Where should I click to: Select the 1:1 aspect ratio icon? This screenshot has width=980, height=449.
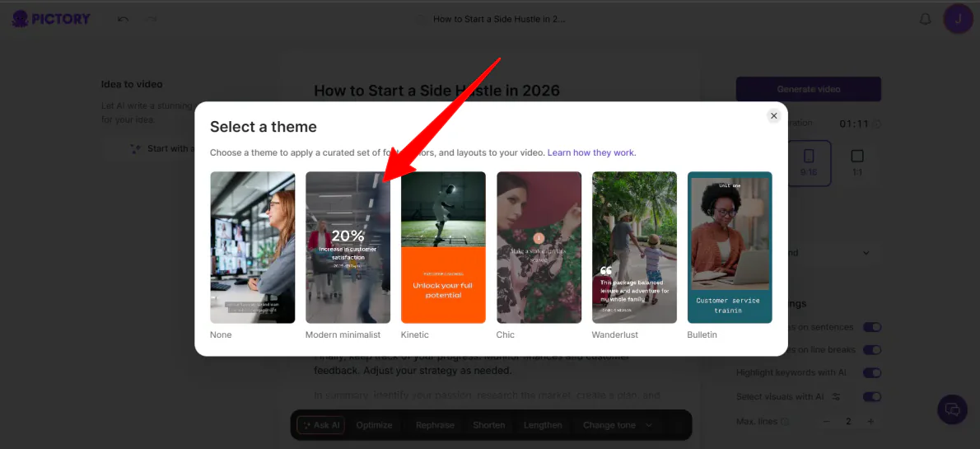tap(856, 161)
